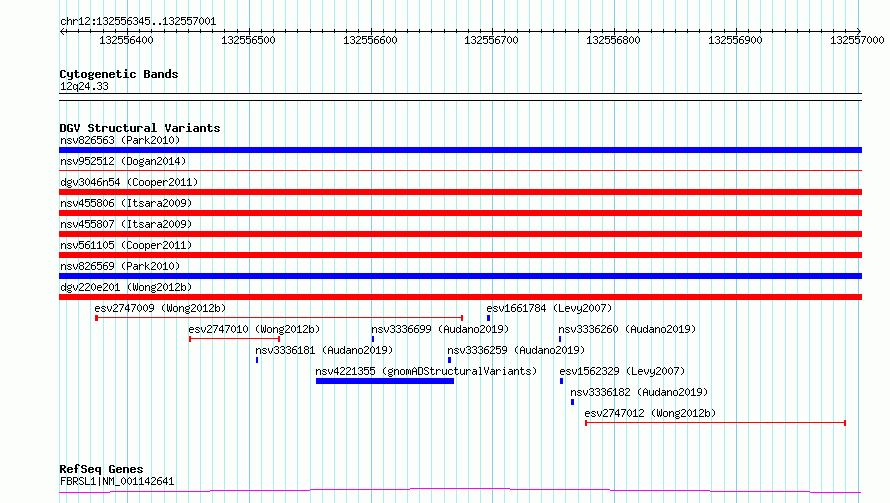Open variant nsv561105 (Cooper2011) label
This screenshot has width=890, height=503.
pyautogui.click(x=126, y=245)
